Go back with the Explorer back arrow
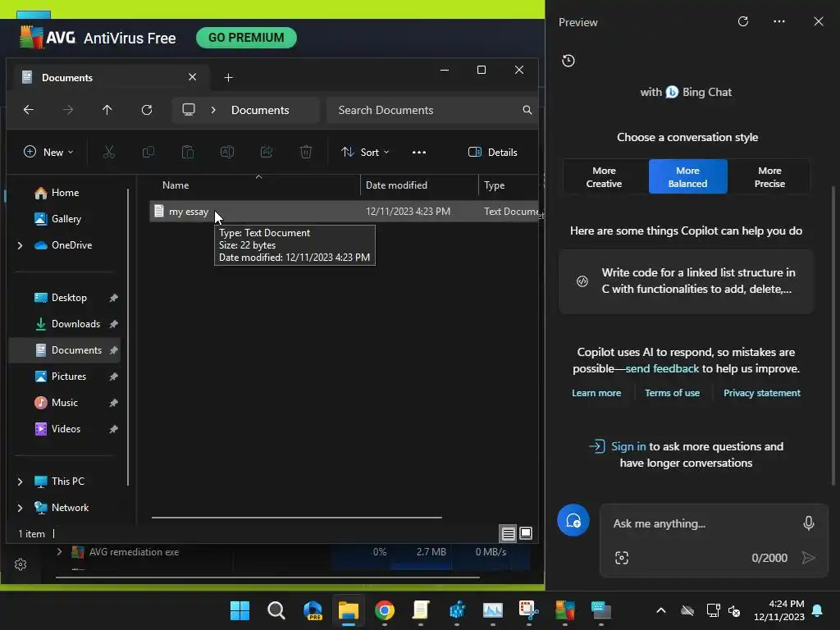840x630 pixels. [29, 110]
